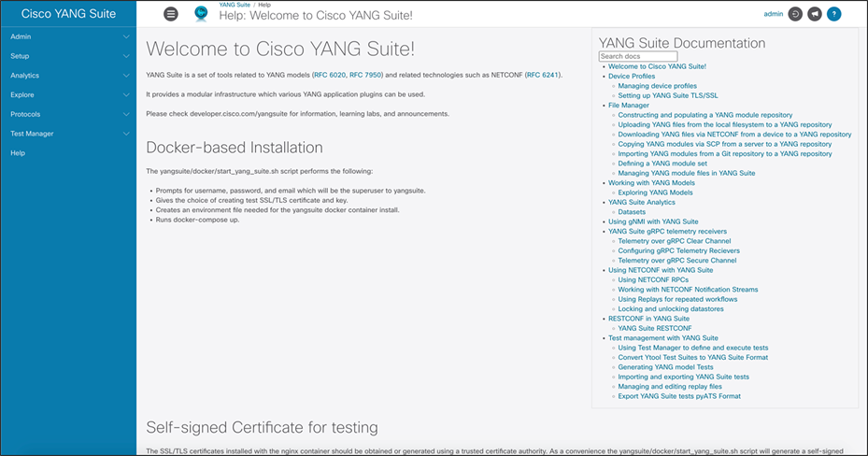Open Copying YANG modules via SCP link
868x456 pixels.
(725, 144)
